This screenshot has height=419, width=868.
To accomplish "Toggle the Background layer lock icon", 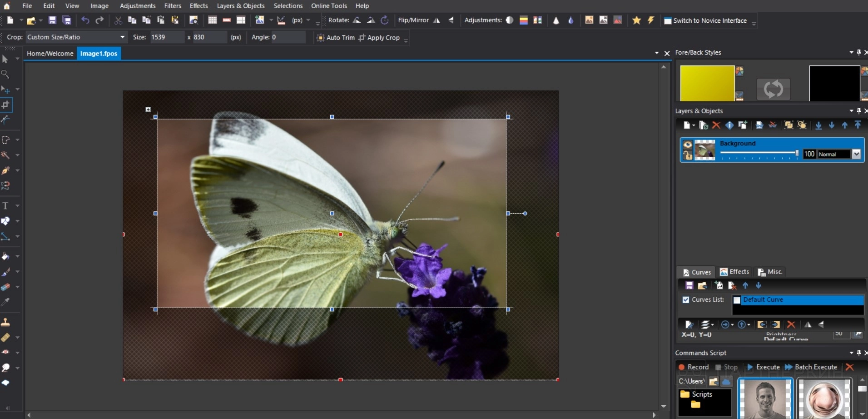I will coord(688,155).
